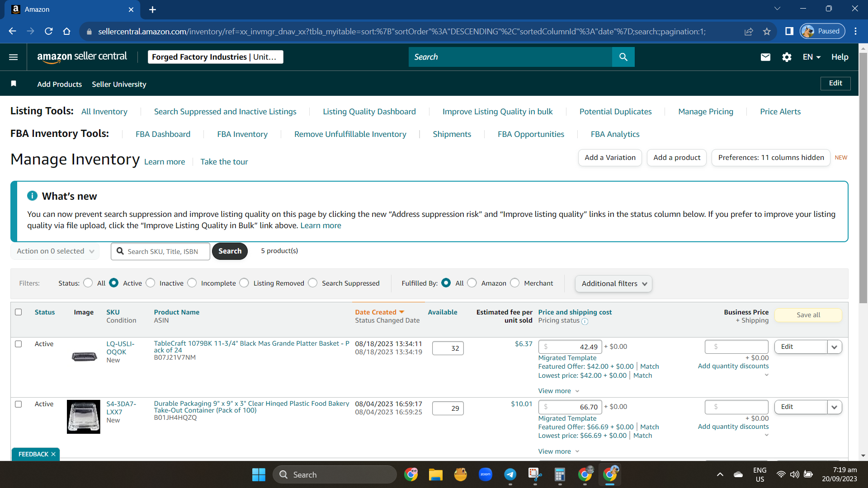Open All Inventory listing tool

point(104,112)
